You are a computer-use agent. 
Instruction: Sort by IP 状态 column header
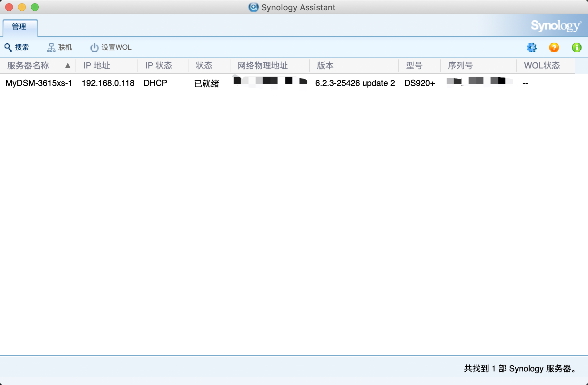(x=163, y=66)
